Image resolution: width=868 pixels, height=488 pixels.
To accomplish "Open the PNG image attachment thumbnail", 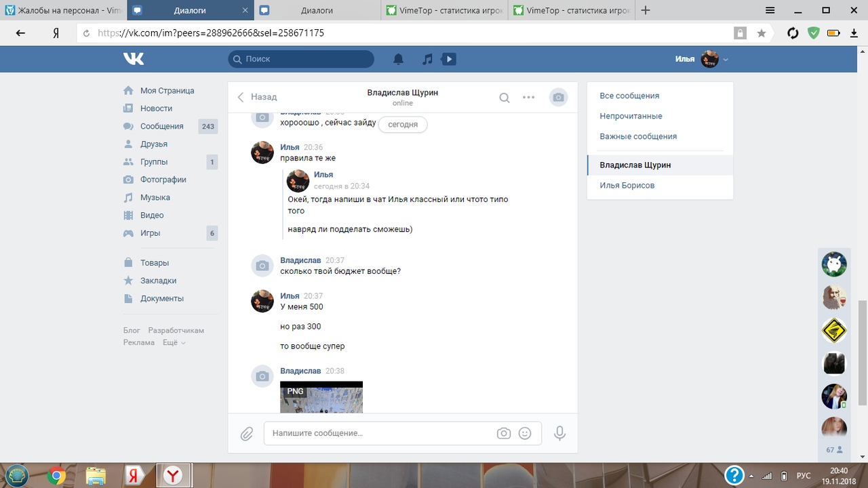I will 321,397.
